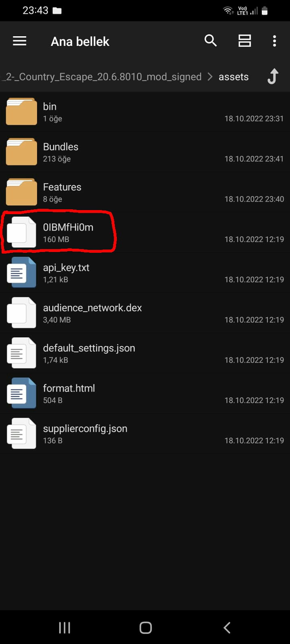This screenshot has width=290, height=644.
Task: Switch list view layout icon
Action: (244, 41)
